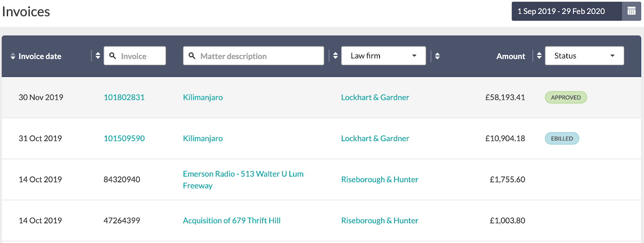This screenshot has width=644, height=243.
Task: Sort by invoice number arrows
Action: [x=98, y=56]
